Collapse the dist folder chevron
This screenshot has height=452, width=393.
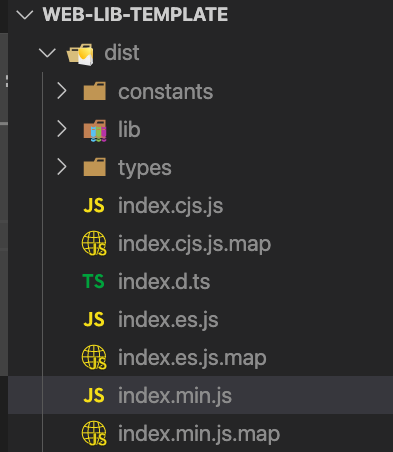(47, 53)
